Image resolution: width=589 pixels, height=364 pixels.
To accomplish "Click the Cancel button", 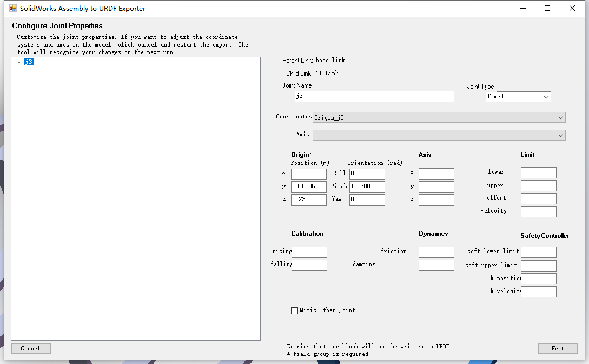I will pos(30,348).
